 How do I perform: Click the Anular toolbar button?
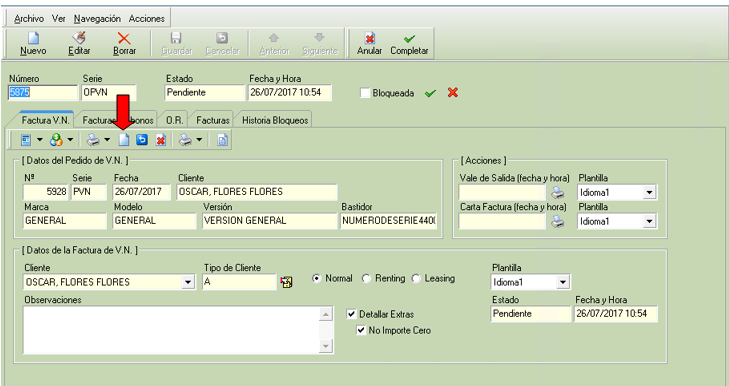click(x=370, y=44)
